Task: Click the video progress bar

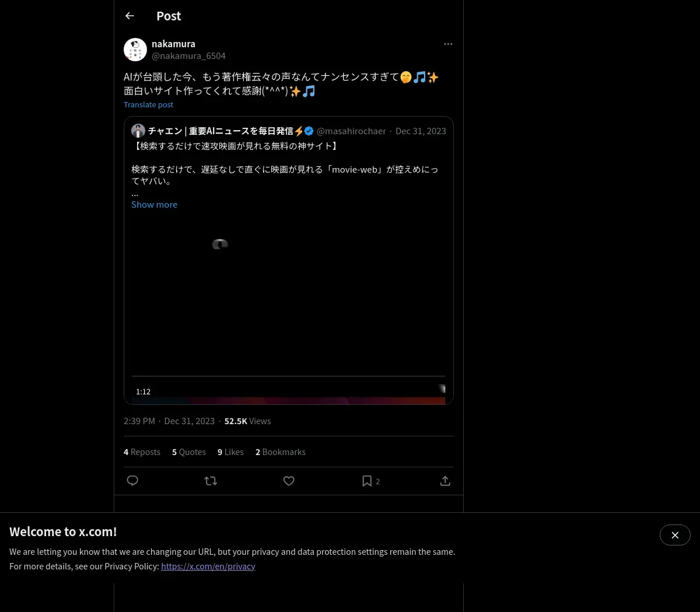Action: (x=288, y=376)
